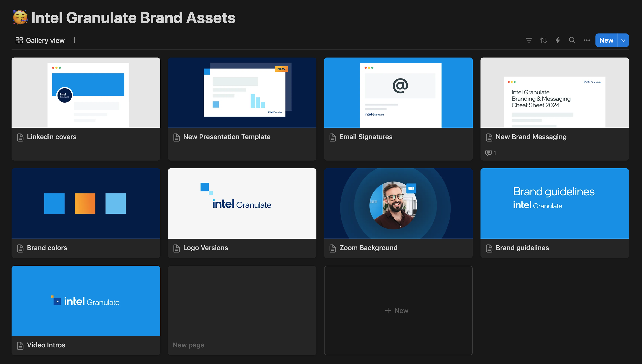This screenshot has height=364, width=642.
Task: Click the light blue square in Brand colors
Action: coord(116,203)
